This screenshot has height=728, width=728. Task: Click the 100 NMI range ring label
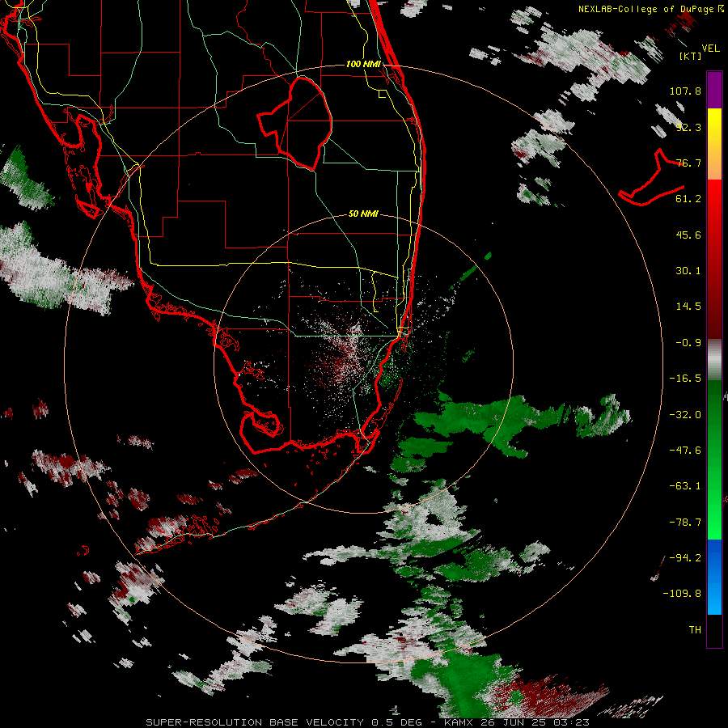(363, 64)
